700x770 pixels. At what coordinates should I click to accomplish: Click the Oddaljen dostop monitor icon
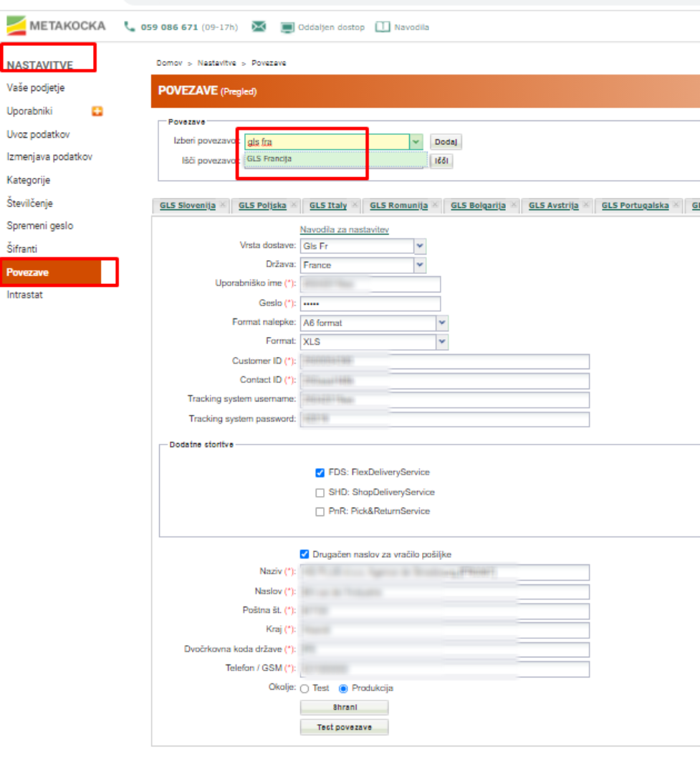[287, 27]
